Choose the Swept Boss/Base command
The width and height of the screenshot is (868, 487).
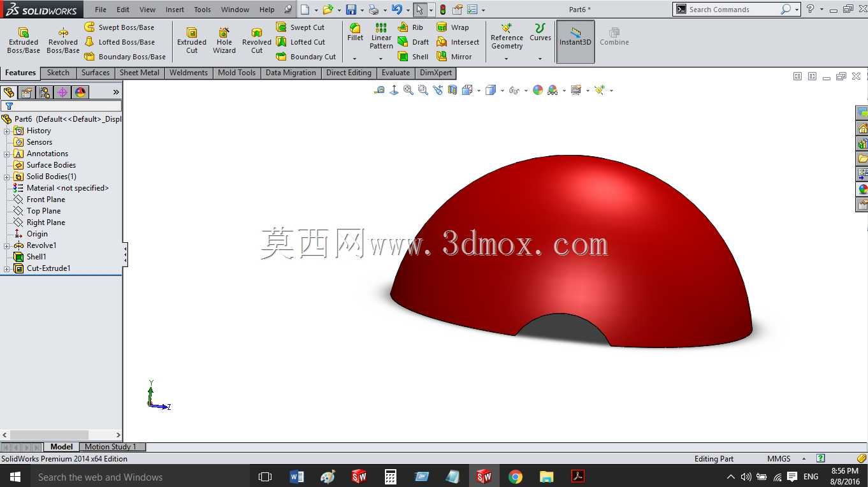[119, 27]
